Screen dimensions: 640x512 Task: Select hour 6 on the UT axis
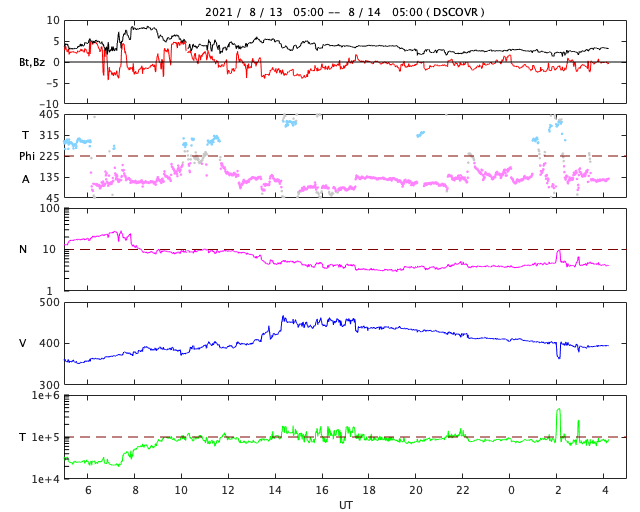click(88, 490)
